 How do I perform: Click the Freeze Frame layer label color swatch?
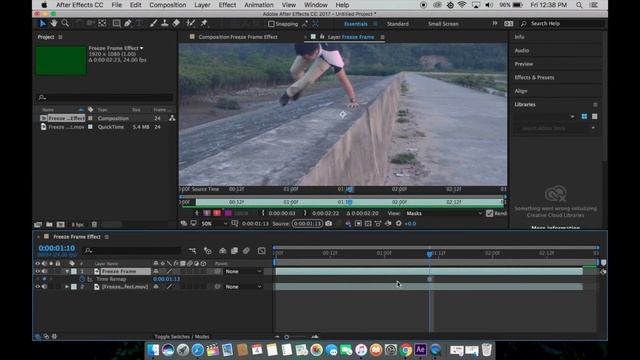tap(74, 271)
